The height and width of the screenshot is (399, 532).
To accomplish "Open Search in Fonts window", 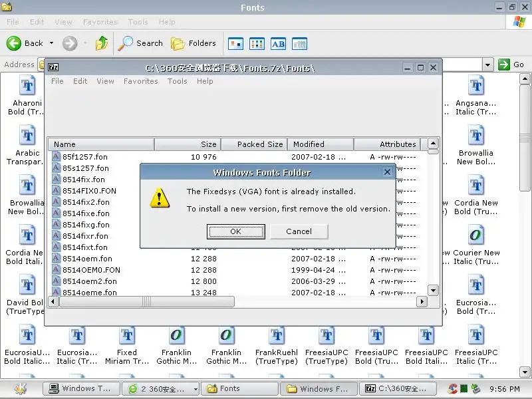I will (x=140, y=43).
